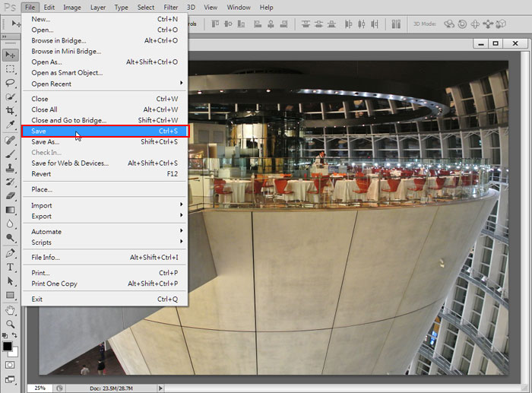Viewport: 532px width, 393px height.
Task: Select the Move tool in the toolbox
Action: (10, 55)
